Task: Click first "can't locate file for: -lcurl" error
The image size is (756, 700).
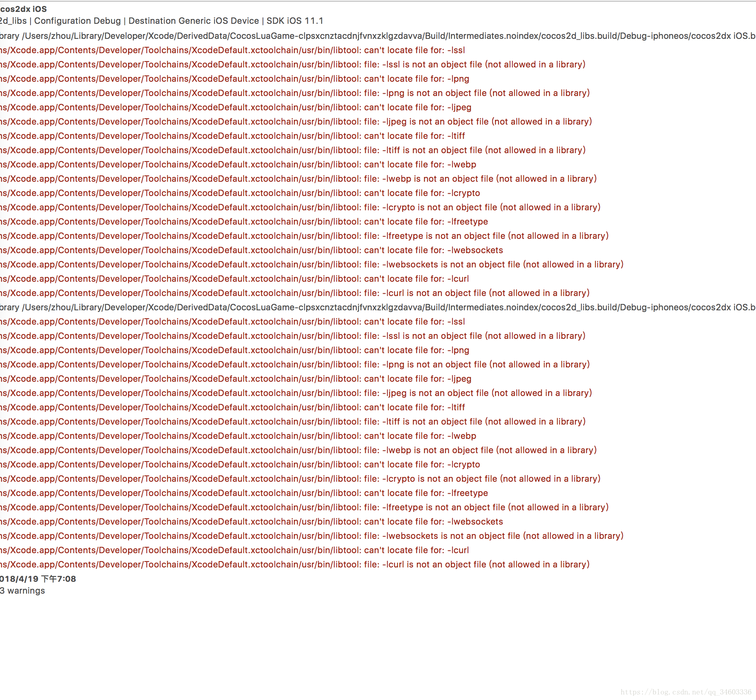Action: tap(235, 279)
